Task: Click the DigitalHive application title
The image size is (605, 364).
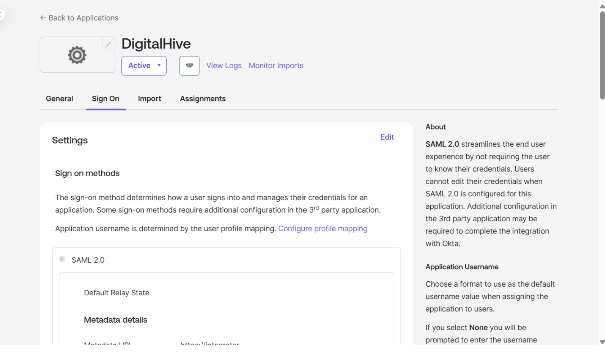Action: (x=156, y=44)
